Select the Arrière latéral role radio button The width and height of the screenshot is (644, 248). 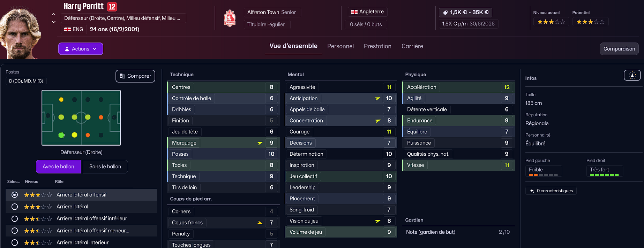click(15, 207)
